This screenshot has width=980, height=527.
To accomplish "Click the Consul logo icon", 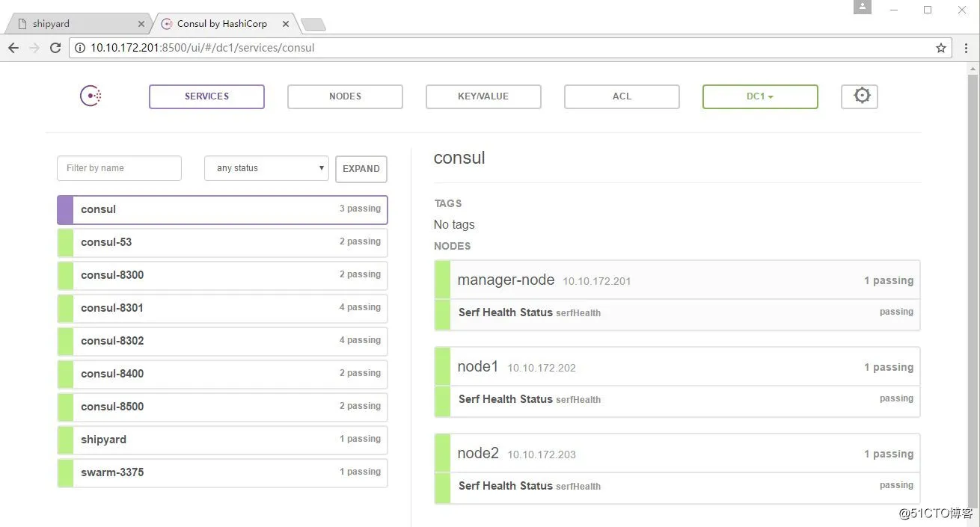I will [x=91, y=96].
